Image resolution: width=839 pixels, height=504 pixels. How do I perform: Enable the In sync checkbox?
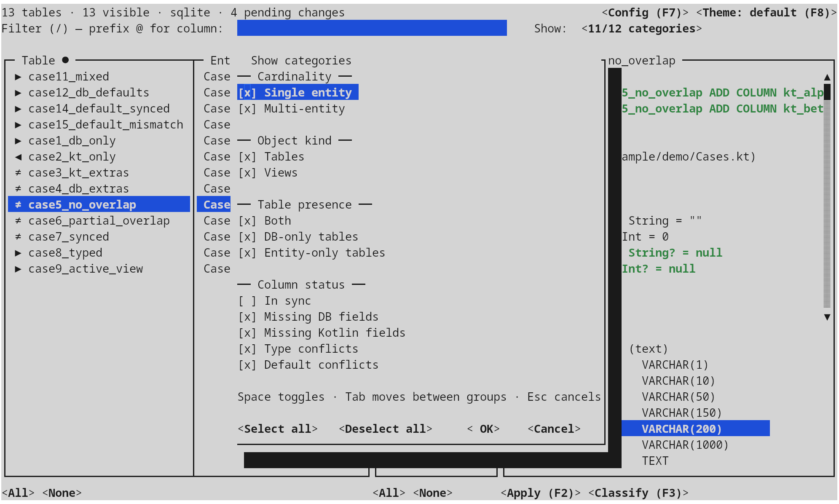(x=247, y=301)
